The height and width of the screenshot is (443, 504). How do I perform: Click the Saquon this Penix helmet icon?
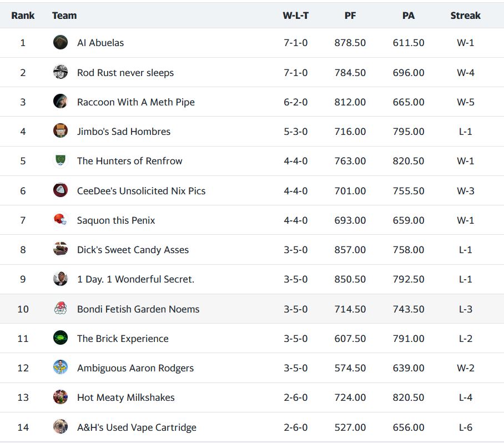tap(61, 220)
